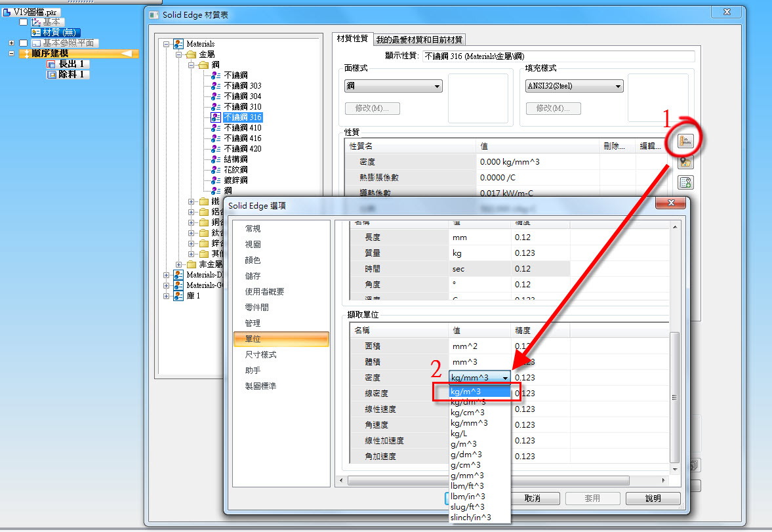Collapse the 金屬 folder node
The height and width of the screenshot is (532, 772).
click(x=178, y=54)
